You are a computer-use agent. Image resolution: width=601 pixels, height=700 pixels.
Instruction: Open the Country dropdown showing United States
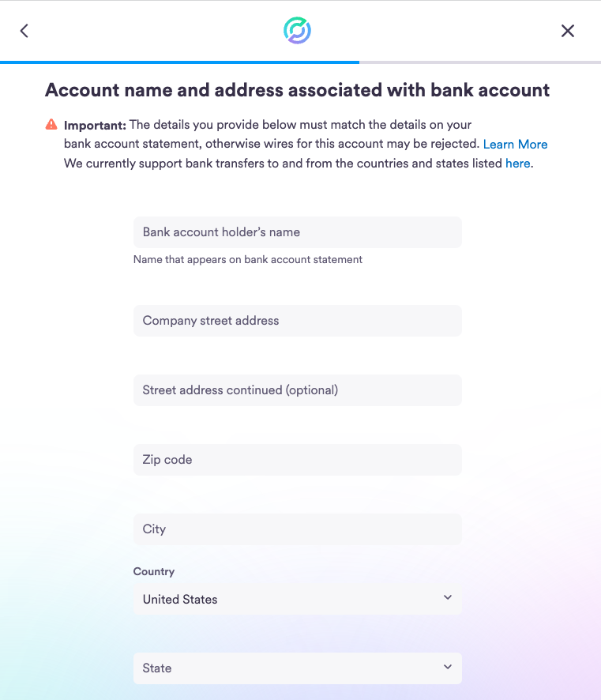click(x=298, y=599)
